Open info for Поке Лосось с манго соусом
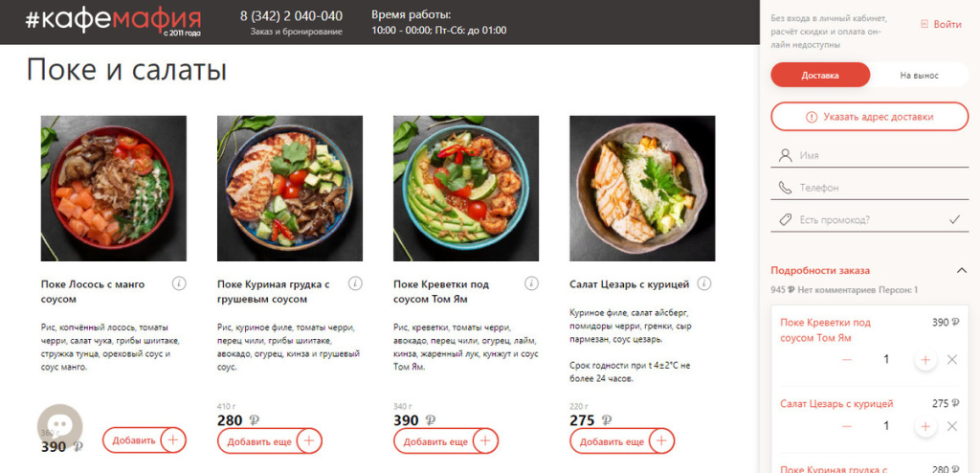Image resolution: width=980 pixels, height=473 pixels. [x=179, y=283]
